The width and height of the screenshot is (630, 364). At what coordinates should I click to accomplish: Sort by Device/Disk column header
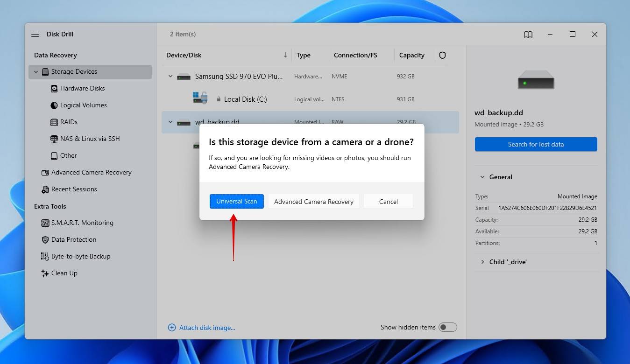click(184, 55)
